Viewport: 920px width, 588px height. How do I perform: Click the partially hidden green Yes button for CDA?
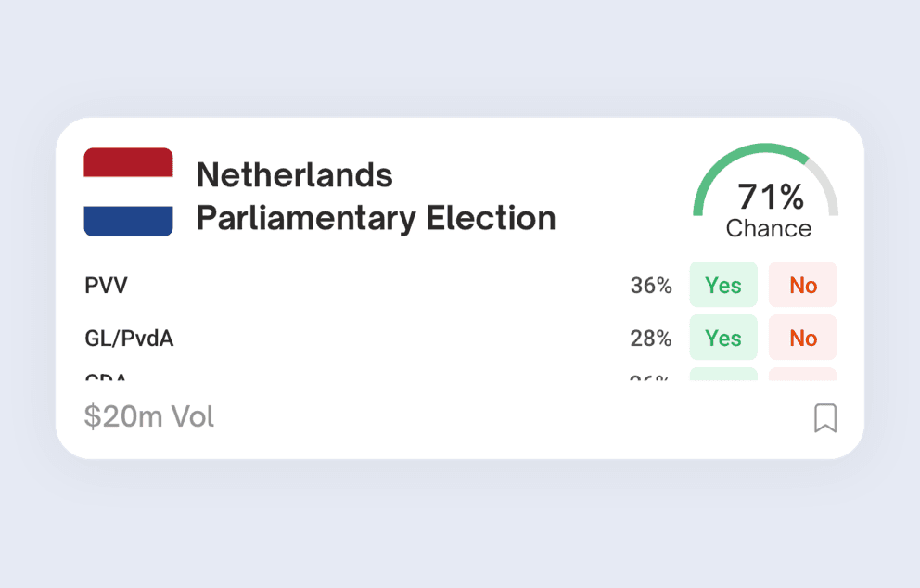723,375
